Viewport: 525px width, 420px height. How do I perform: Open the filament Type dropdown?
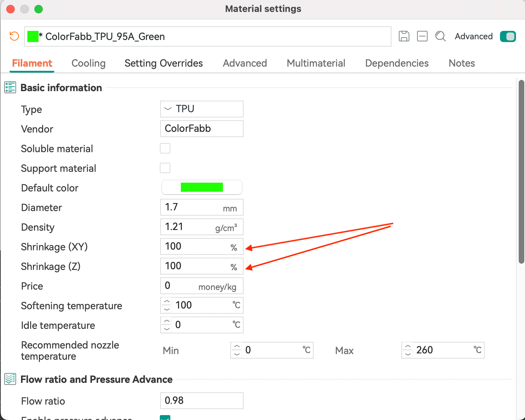pos(202,109)
